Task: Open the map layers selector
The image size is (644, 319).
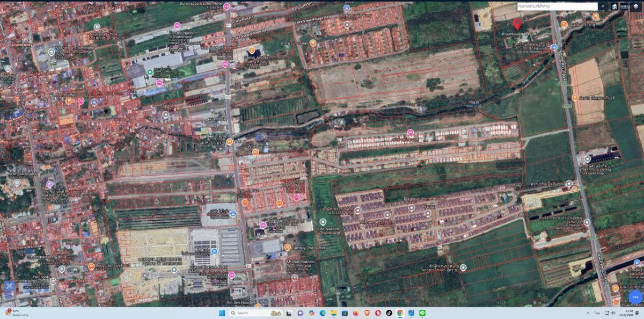Action: (x=635, y=6)
